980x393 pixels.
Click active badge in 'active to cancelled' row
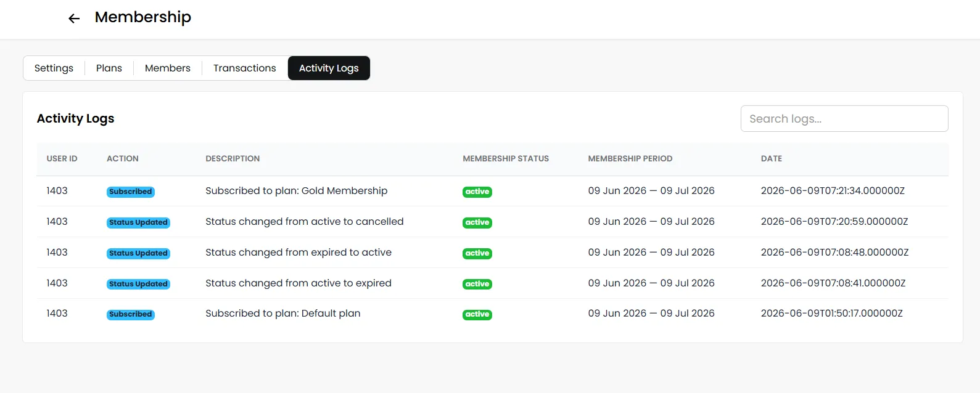pyautogui.click(x=477, y=222)
